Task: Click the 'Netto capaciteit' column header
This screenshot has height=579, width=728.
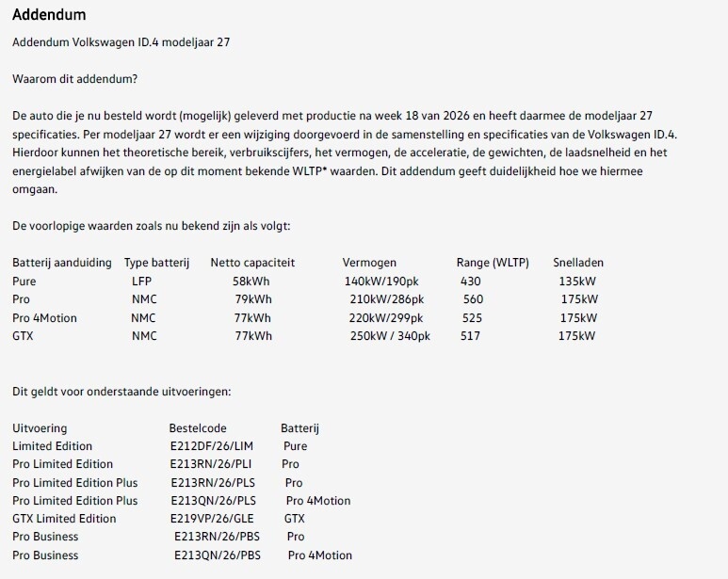Action: tap(252, 263)
